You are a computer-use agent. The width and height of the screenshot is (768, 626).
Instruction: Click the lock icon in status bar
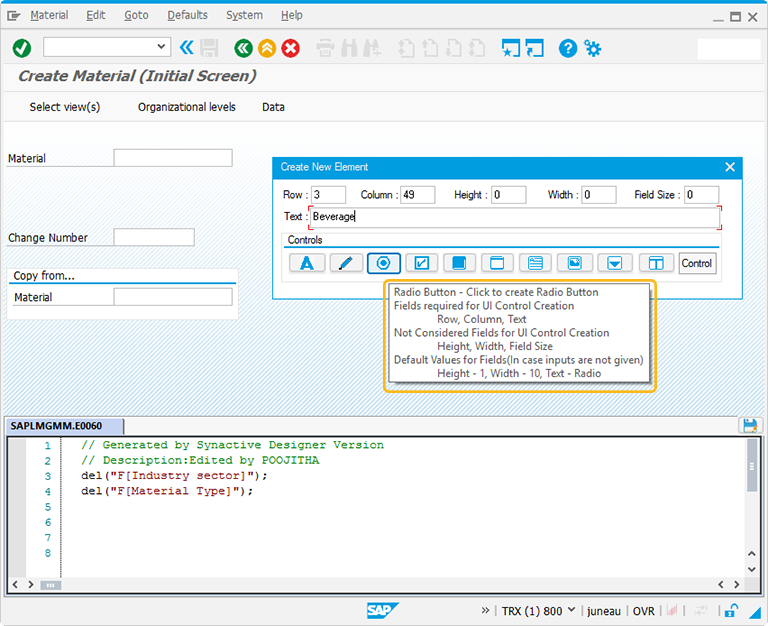click(x=731, y=610)
